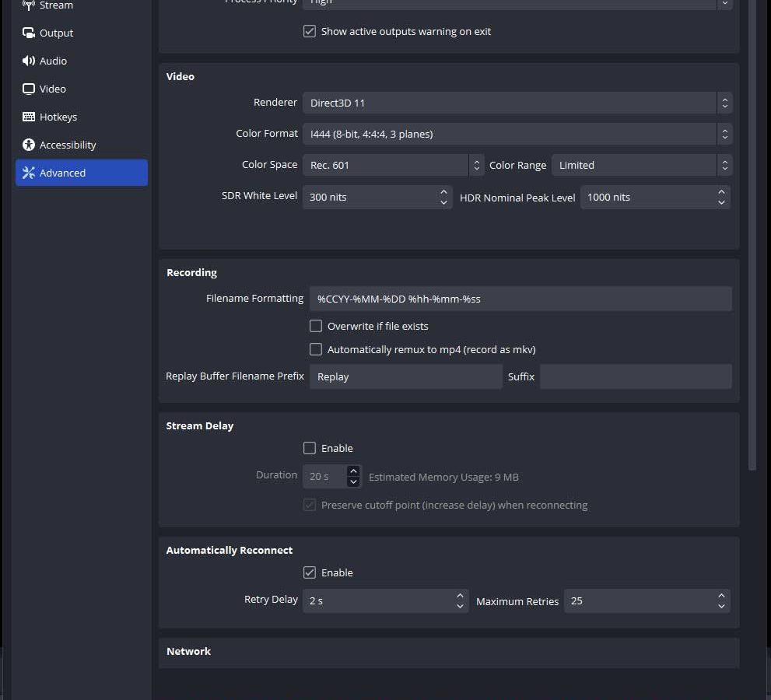
Task: Click the Output icon in sidebar
Action: (x=29, y=33)
